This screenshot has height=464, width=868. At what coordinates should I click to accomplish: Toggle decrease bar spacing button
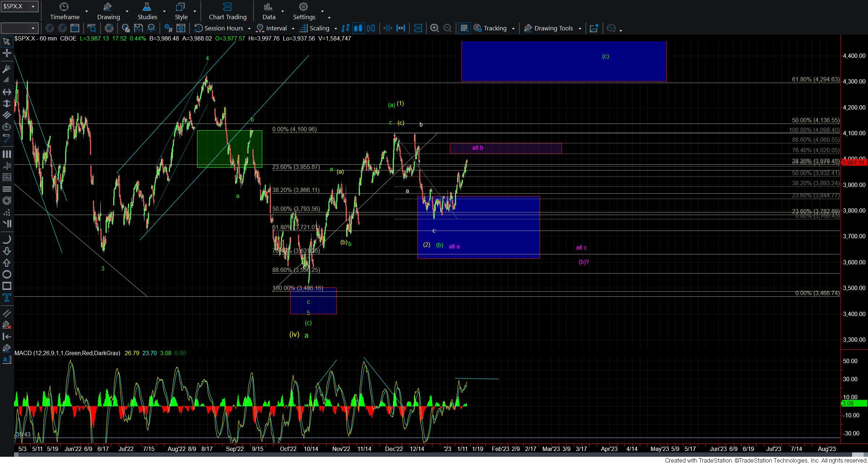(x=388, y=28)
